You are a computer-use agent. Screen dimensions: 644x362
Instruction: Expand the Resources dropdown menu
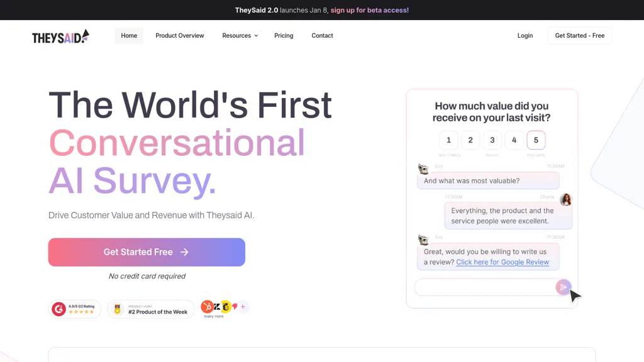point(240,36)
